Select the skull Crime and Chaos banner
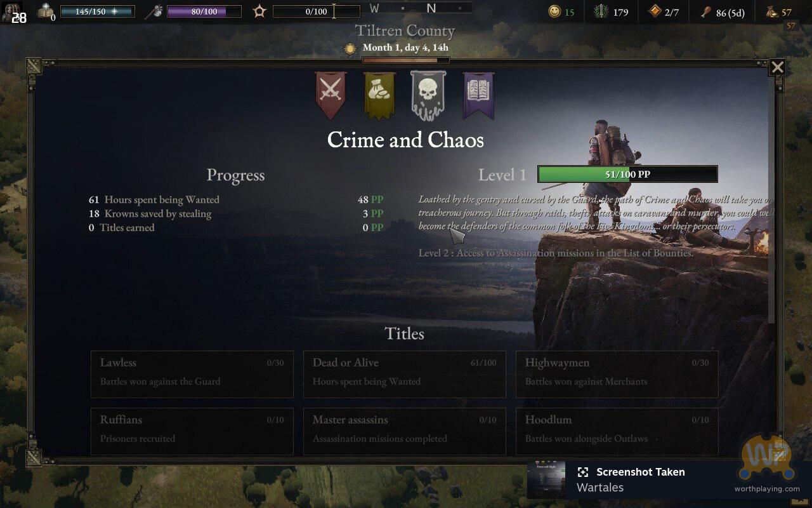812x508 pixels. pyautogui.click(x=428, y=95)
